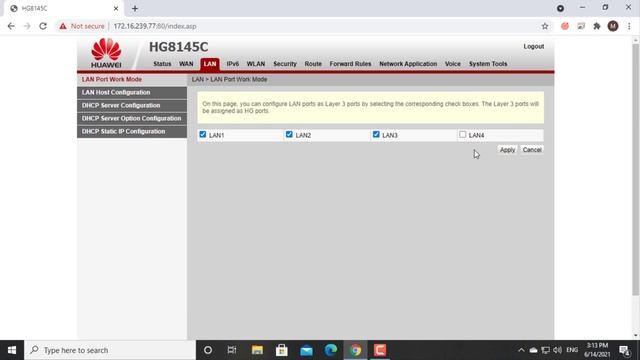
Task: Open the notification center icon
Action: click(x=624, y=350)
